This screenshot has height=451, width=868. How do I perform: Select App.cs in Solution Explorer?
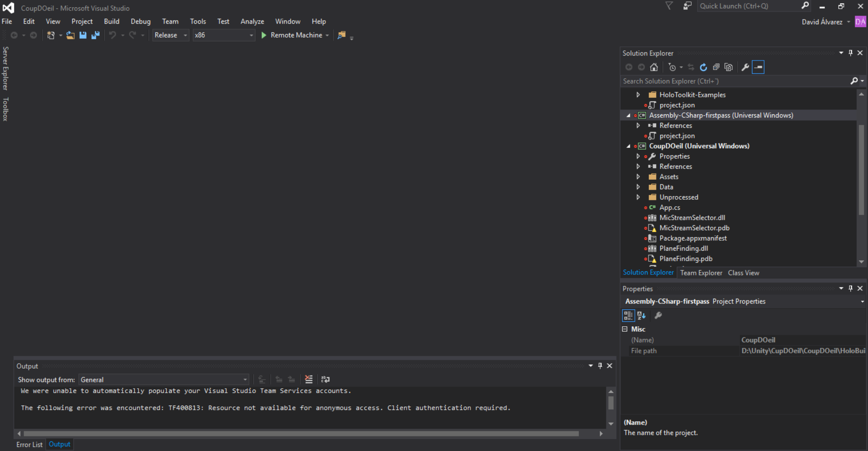[669, 208]
